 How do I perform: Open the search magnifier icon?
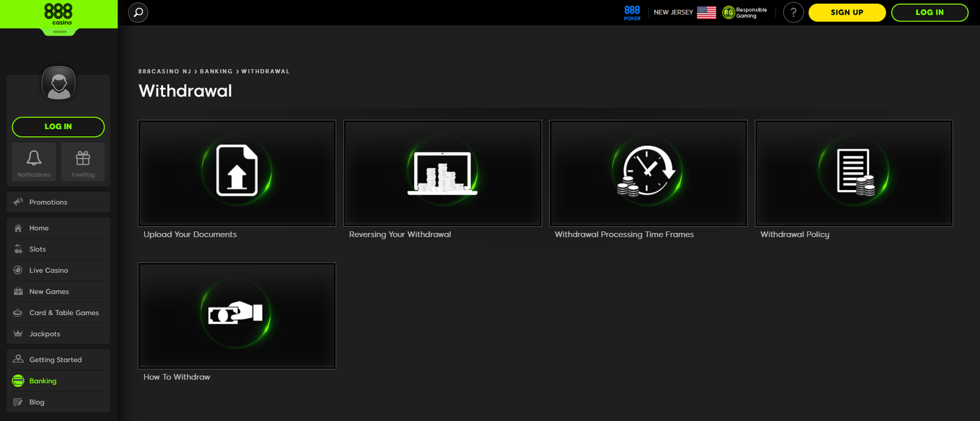click(x=138, y=12)
